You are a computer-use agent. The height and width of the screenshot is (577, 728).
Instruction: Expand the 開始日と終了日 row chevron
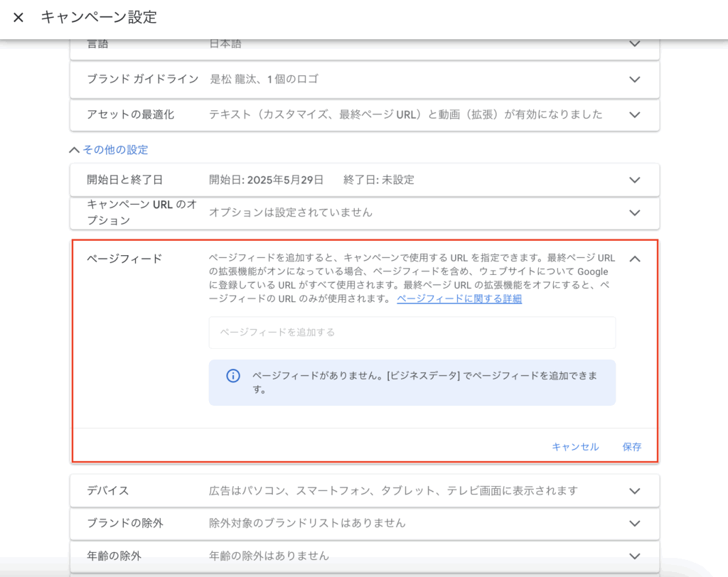(x=635, y=180)
